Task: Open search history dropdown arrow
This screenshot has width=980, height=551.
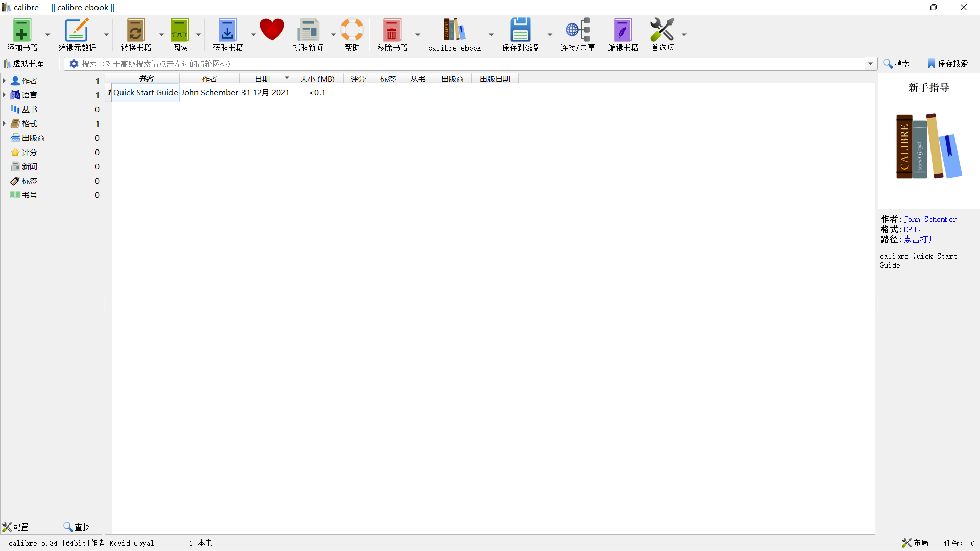Action: click(x=870, y=64)
